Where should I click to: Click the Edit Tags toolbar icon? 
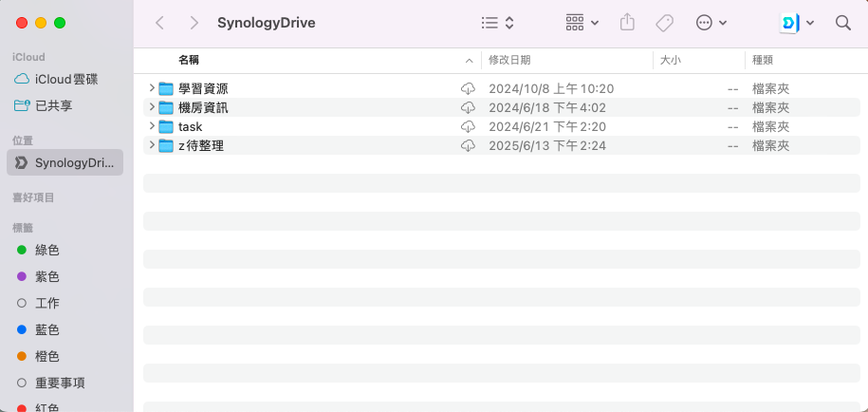coord(665,23)
